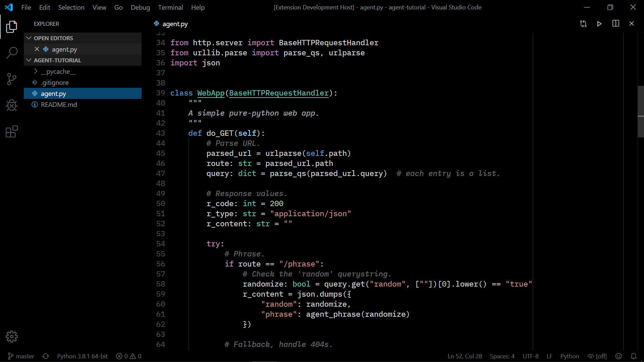Run the code with the play icon

click(600, 24)
